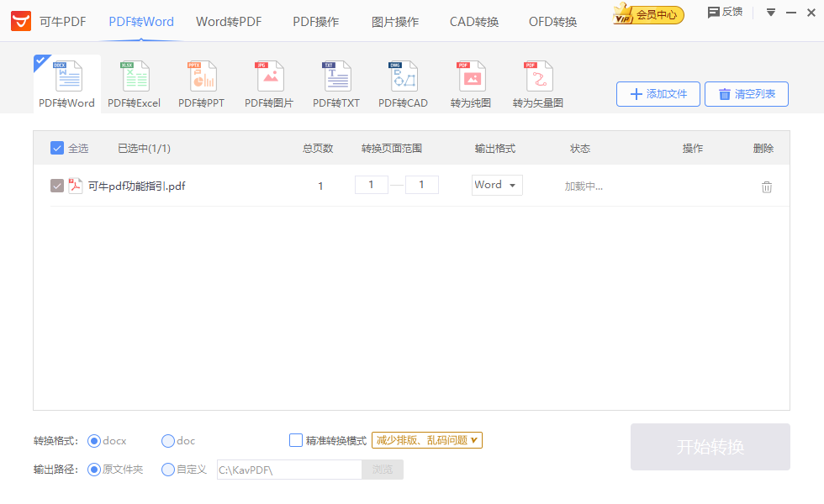The width and height of the screenshot is (824, 504).
Task: Choose the doc format radio button
Action: pyautogui.click(x=168, y=441)
